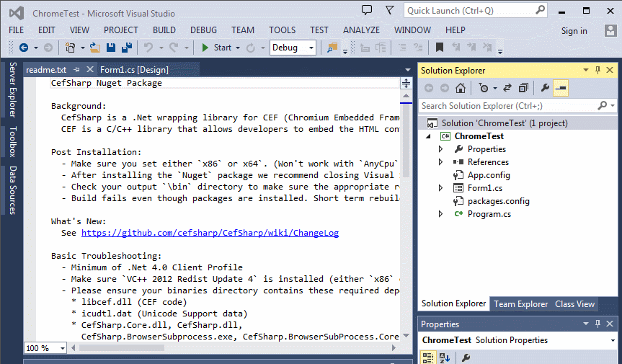Viewport: 622px width, 364px height.
Task: Click the editor vertical scrollbar thumb
Action: [406, 141]
